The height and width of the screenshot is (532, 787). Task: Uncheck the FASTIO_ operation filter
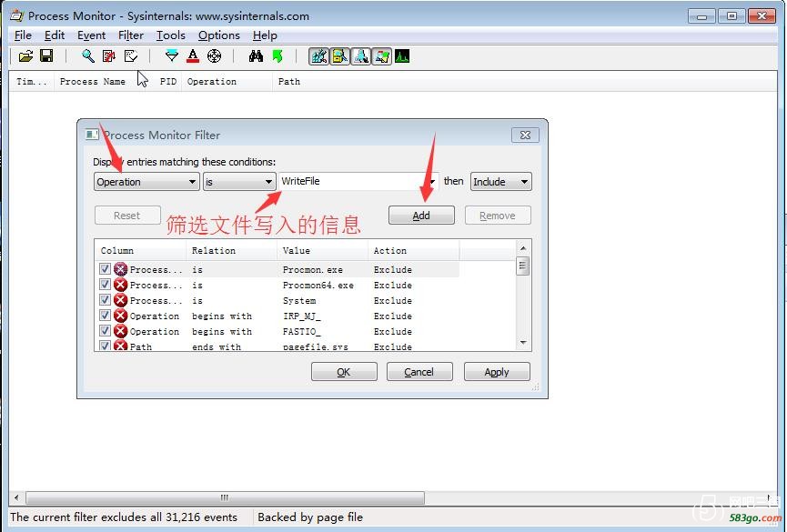[x=105, y=331]
